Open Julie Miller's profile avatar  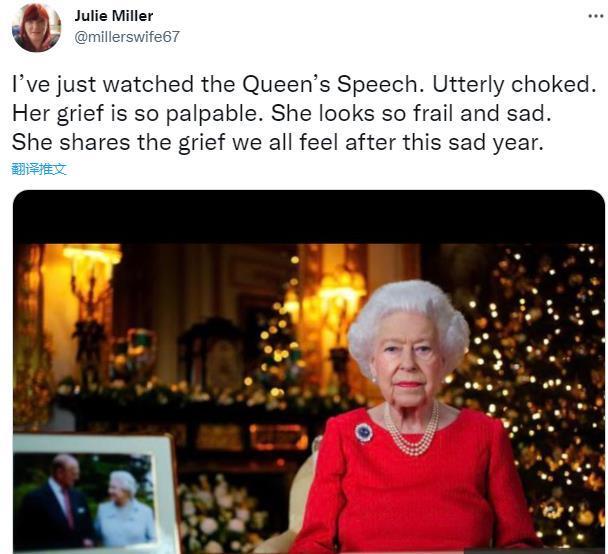(x=36, y=27)
